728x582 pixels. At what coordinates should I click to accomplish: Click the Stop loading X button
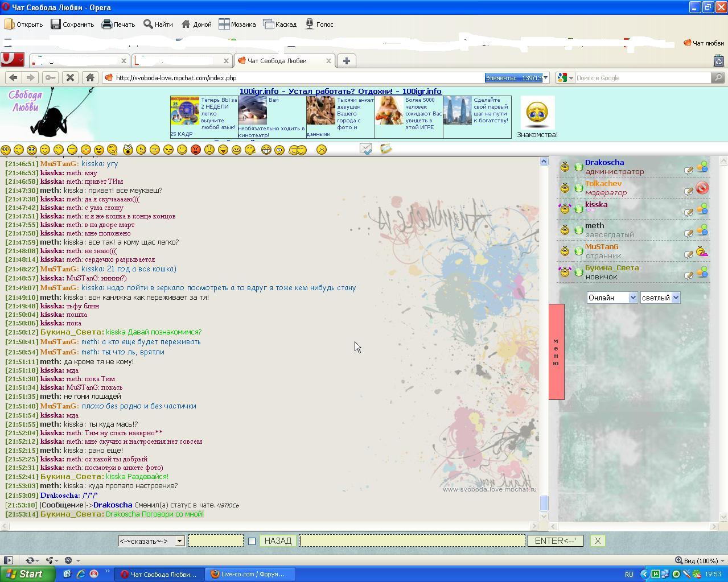pyautogui.click(x=70, y=78)
